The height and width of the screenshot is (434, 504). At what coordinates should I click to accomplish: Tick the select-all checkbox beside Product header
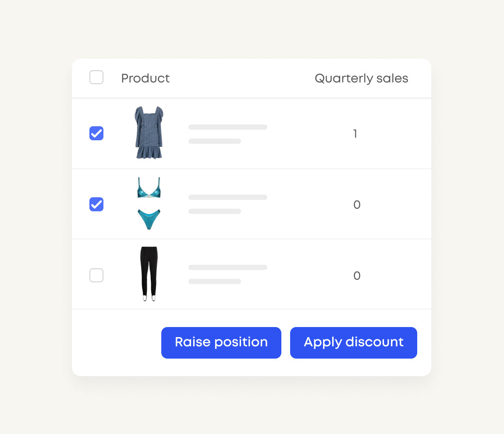(x=96, y=77)
